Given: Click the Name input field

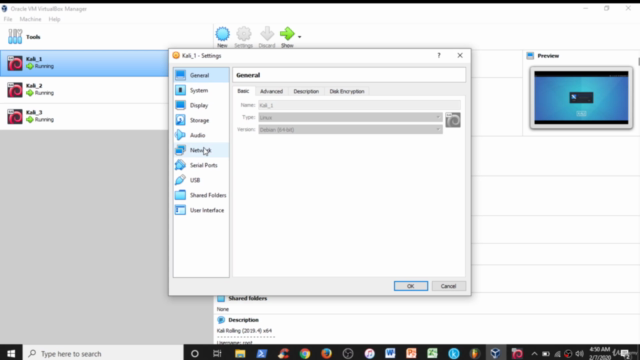Looking at the screenshot, I should tap(360, 105).
